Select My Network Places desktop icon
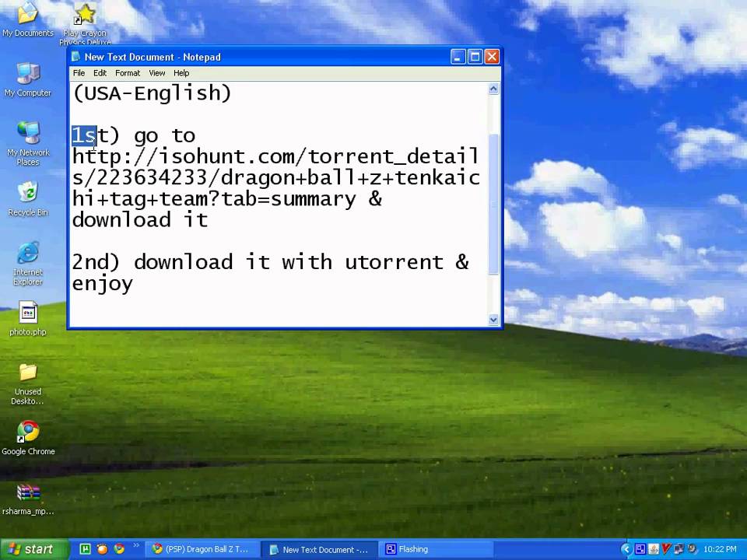The height and width of the screenshot is (560, 747). pyautogui.click(x=28, y=143)
